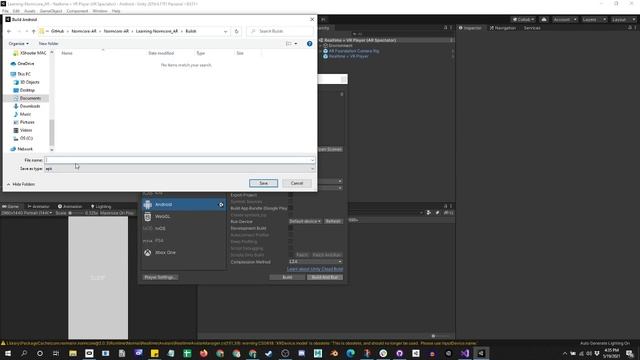Viewport: 640px width, 360px height.
Task: Open Windows Start menu
Action: click(x=8, y=353)
